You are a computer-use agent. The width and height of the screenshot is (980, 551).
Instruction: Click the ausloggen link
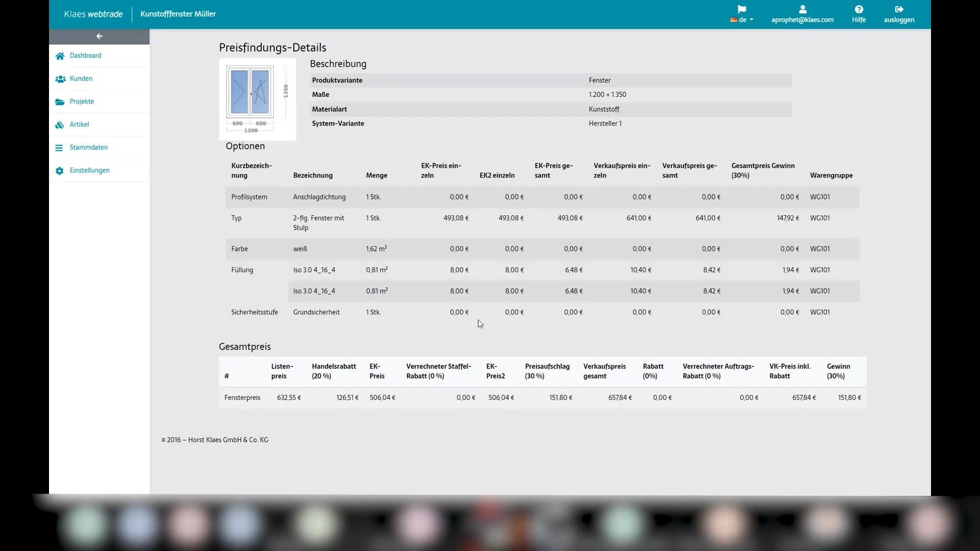point(899,20)
